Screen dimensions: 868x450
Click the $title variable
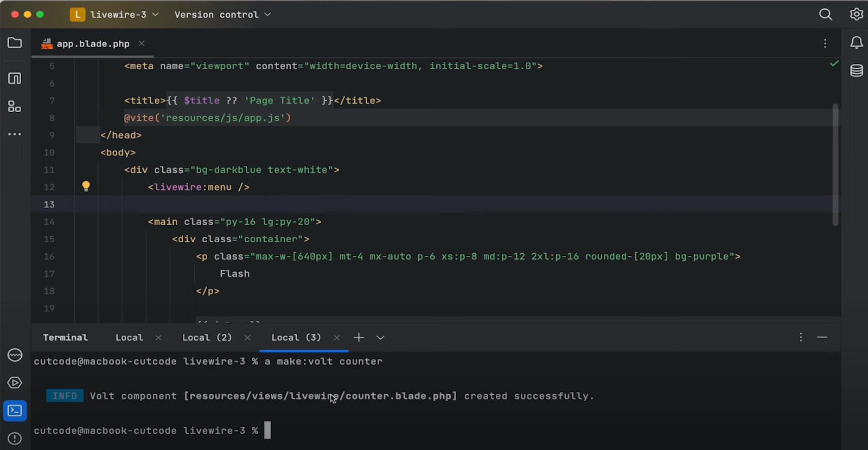(x=201, y=100)
